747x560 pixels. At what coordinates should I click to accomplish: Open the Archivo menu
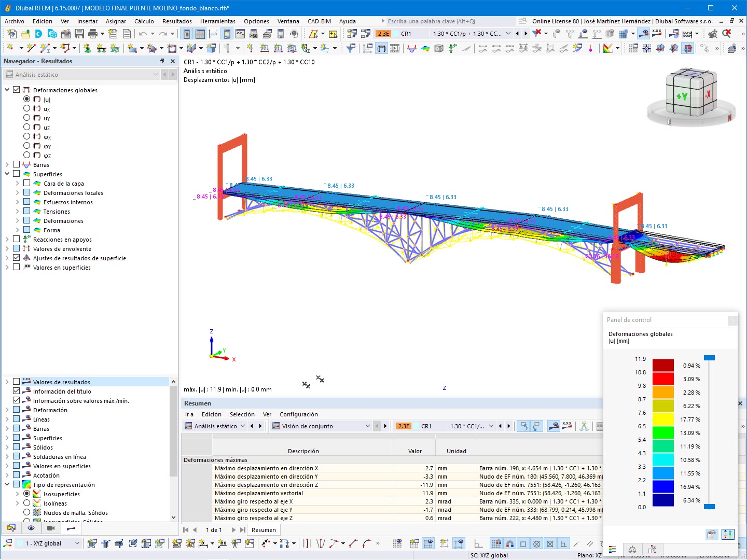point(15,21)
